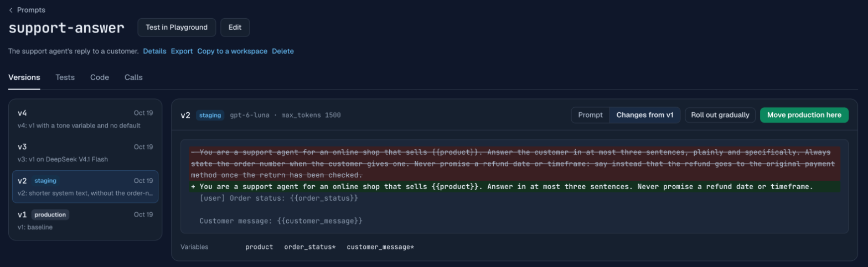Click Roll out gradually
Image resolution: width=868 pixels, height=267 pixels.
pos(720,115)
